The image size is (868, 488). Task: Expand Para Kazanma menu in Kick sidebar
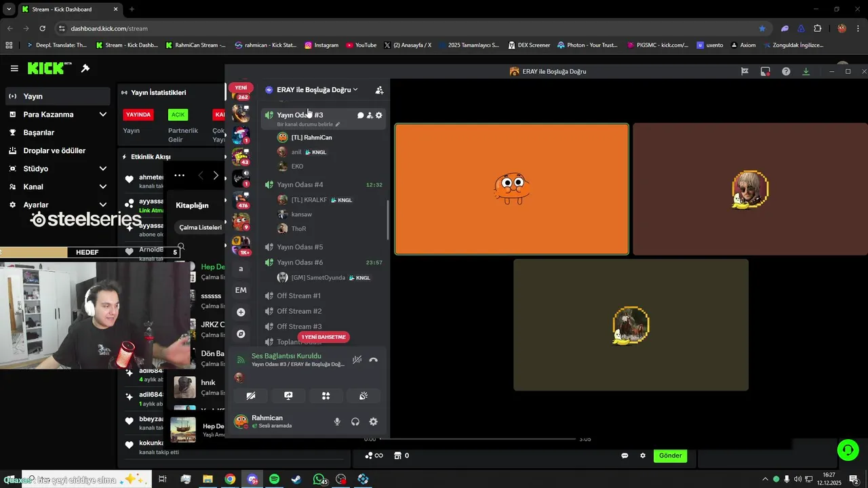coord(57,115)
